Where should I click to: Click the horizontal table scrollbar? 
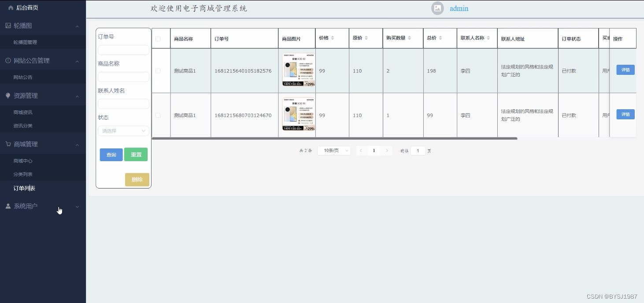pyautogui.click(x=335, y=138)
